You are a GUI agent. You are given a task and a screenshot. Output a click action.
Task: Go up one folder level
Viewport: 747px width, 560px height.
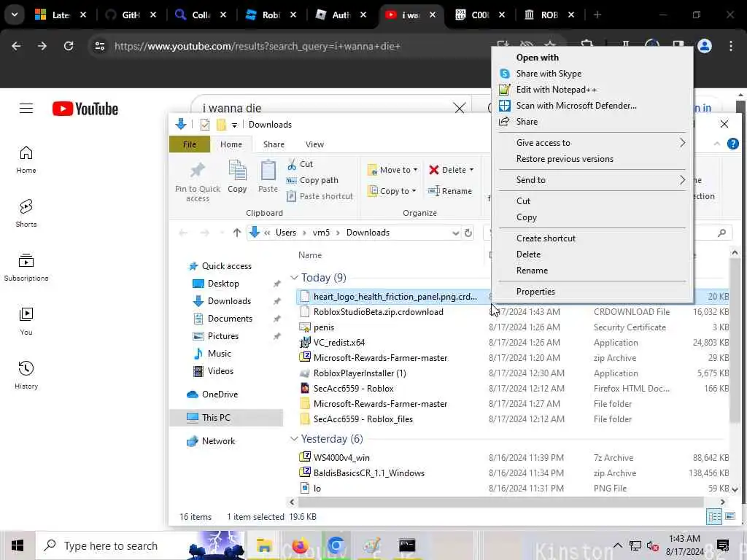(x=237, y=233)
